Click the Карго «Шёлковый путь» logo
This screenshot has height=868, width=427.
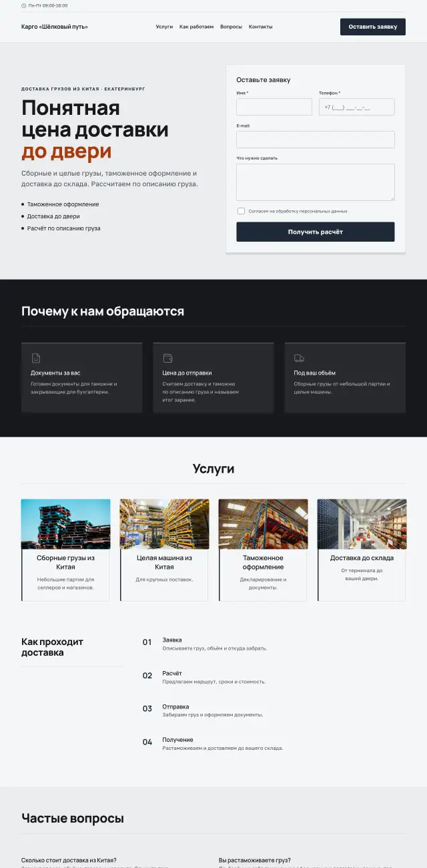click(55, 27)
